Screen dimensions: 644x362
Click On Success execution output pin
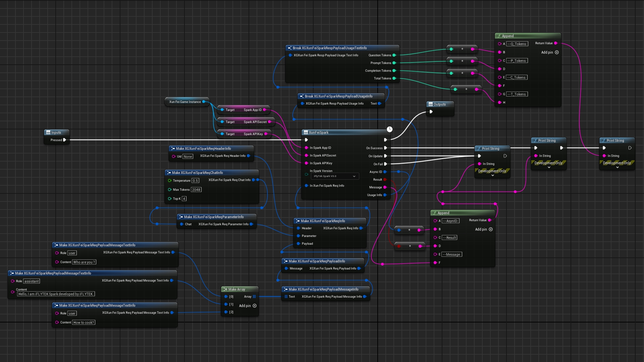(x=385, y=148)
